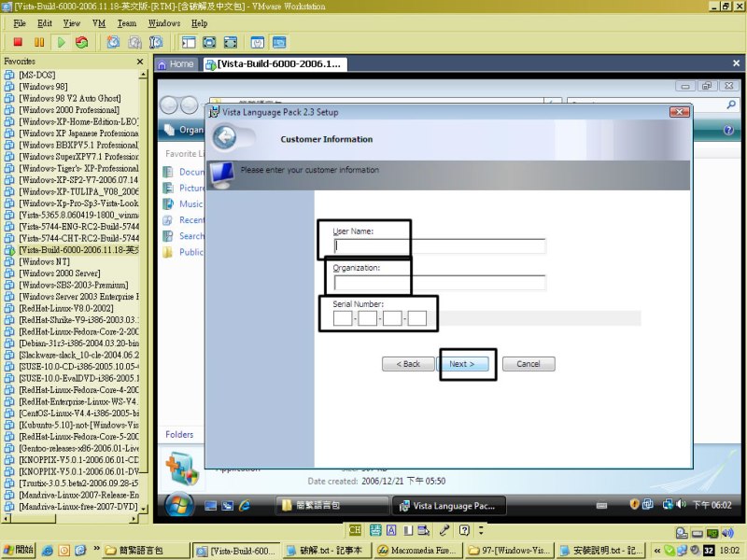The width and height of the screenshot is (747, 560).
Task: Open the VM menu
Action: (x=99, y=23)
